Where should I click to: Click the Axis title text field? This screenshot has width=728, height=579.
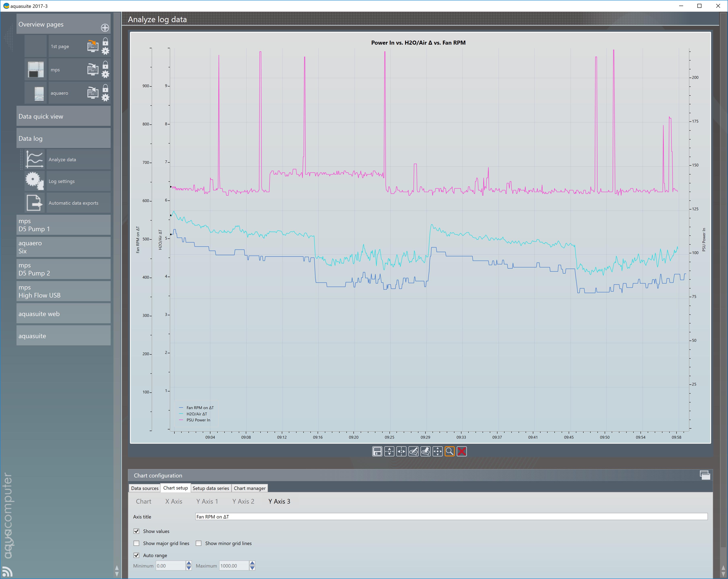(x=451, y=517)
